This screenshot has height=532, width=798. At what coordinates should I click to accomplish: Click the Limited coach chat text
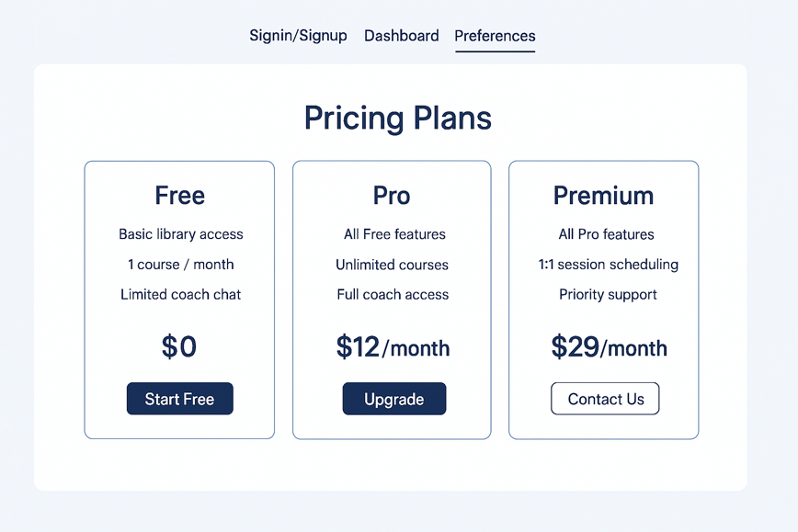180,295
